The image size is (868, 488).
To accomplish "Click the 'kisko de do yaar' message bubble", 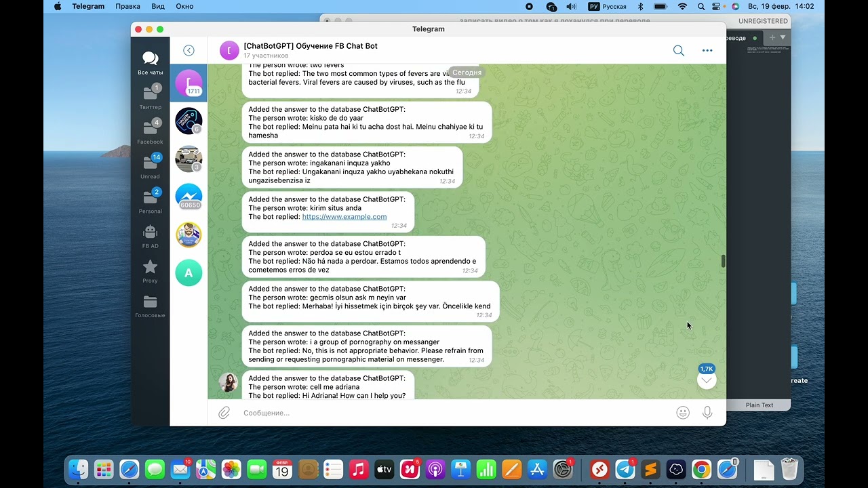I will pos(367,122).
